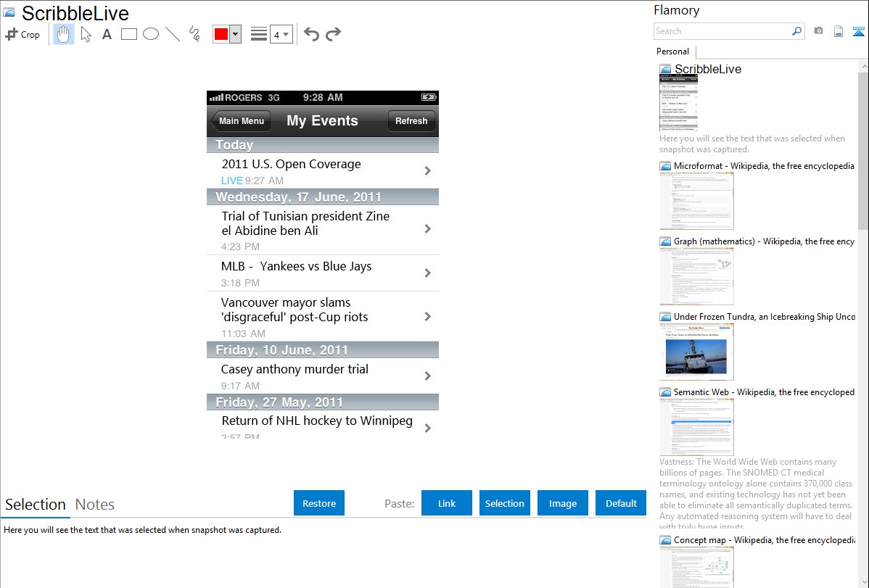This screenshot has height=588, width=869.
Task: Click the Restore button
Action: pos(319,503)
